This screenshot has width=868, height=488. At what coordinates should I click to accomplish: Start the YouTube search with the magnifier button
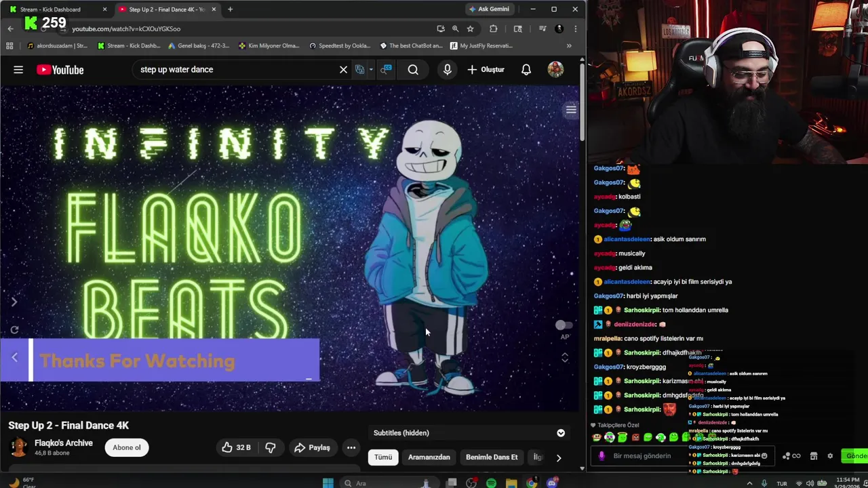413,70
